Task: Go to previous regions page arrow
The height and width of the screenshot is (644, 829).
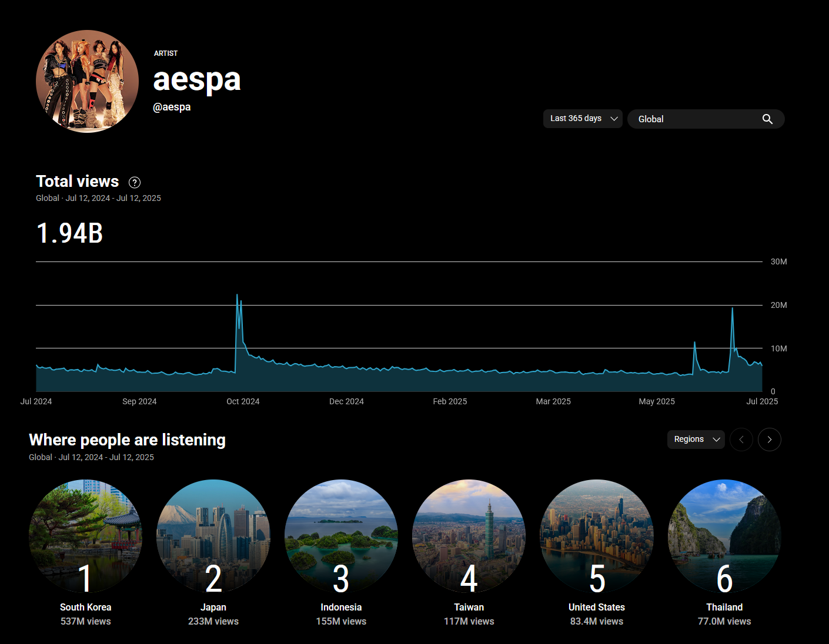Action: (x=741, y=440)
